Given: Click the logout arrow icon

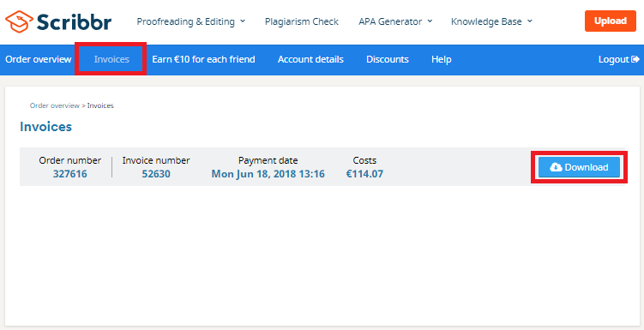Looking at the screenshot, I should tap(635, 59).
